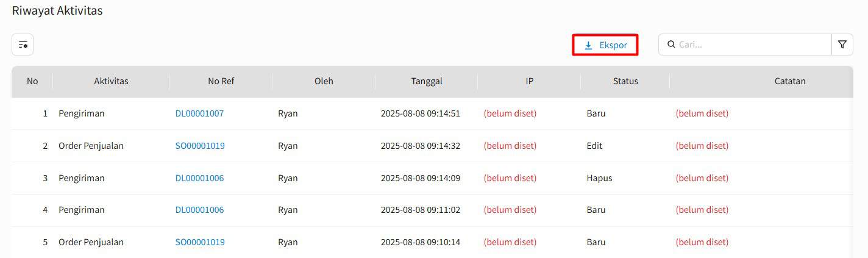
Task: Open the column settings icon button
Action: pos(23,45)
